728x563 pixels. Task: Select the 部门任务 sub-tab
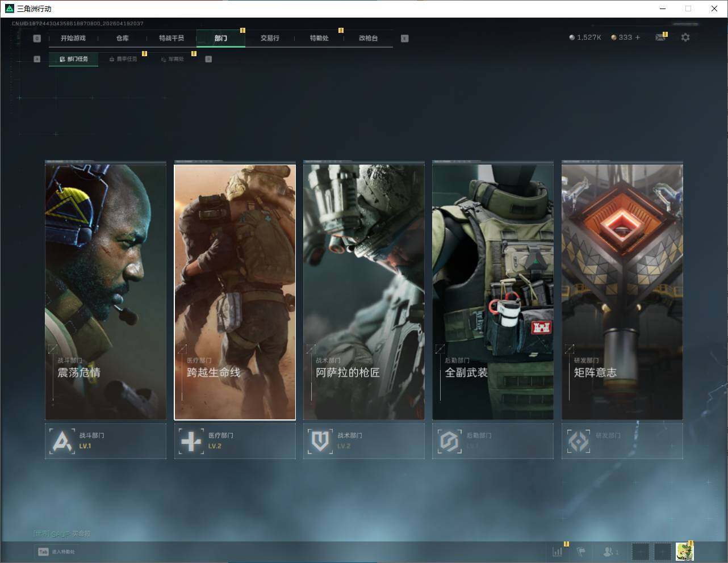click(x=73, y=59)
